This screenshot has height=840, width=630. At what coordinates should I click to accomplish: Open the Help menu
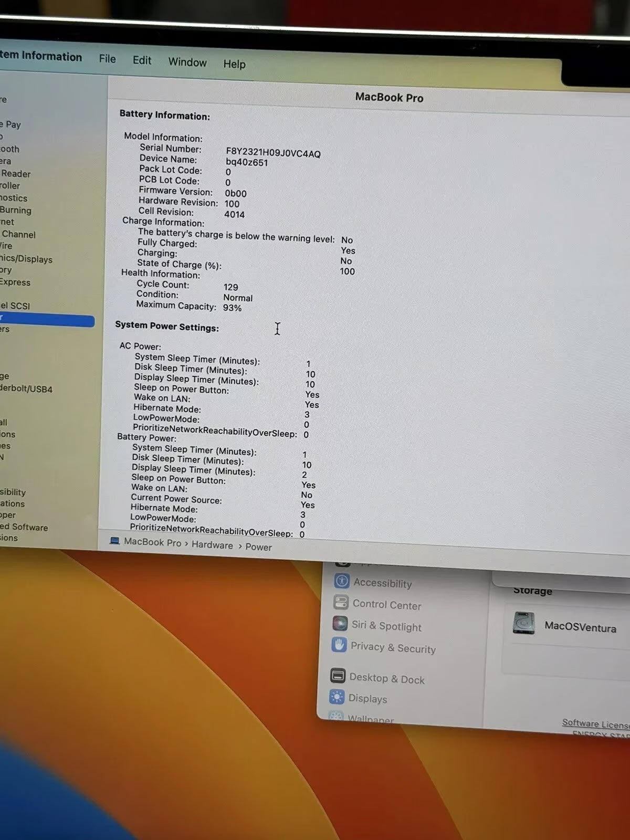pos(234,64)
